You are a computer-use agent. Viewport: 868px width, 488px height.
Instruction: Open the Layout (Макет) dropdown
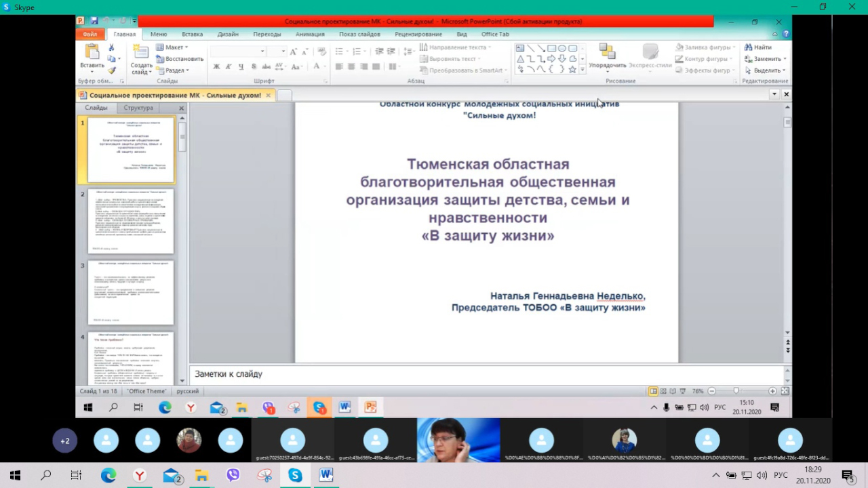tap(172, 47)
